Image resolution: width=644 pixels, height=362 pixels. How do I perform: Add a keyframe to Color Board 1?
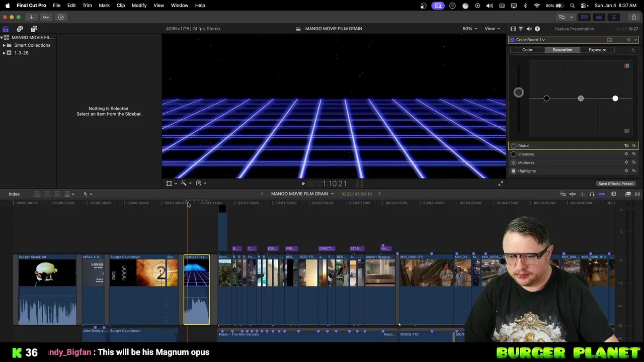[628, 40]
